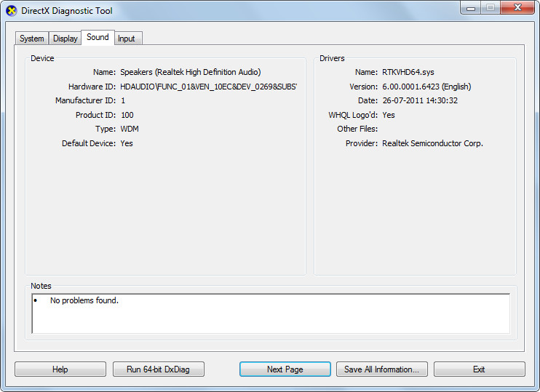Screen dimensions: 540x392
Task: Select the Sound tab
Action: point(98,37)
